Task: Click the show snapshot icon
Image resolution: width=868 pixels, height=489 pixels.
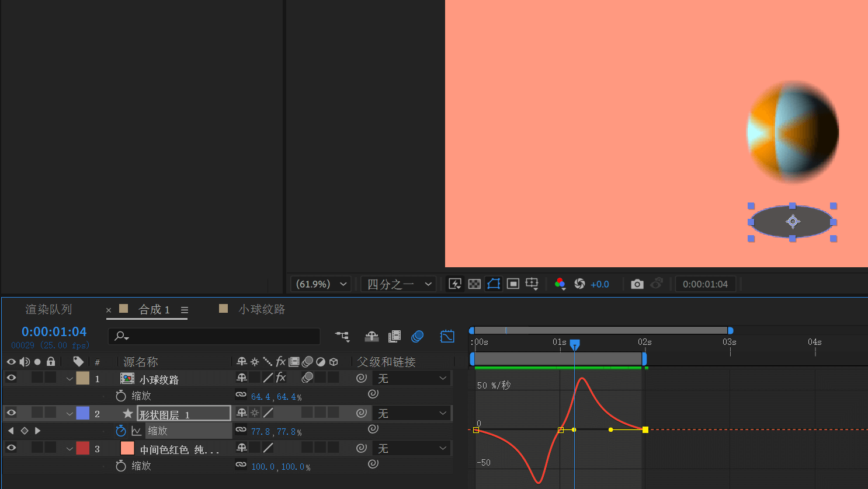Action: click(657, 283)
